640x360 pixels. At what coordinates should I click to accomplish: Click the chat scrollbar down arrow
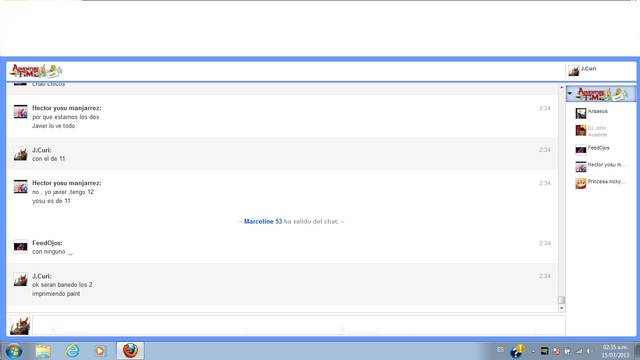[x=562, y=308]
